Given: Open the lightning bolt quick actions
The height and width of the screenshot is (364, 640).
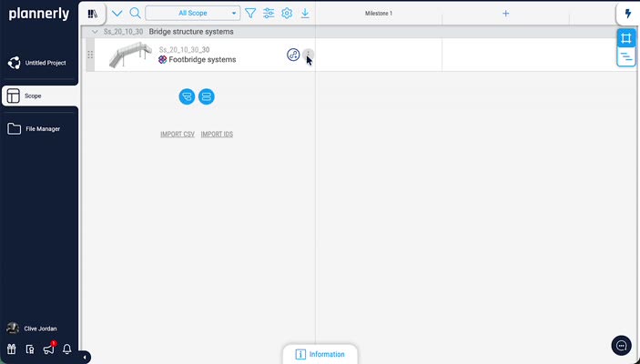Looking at the screenshot, I should tap(628, 14).
